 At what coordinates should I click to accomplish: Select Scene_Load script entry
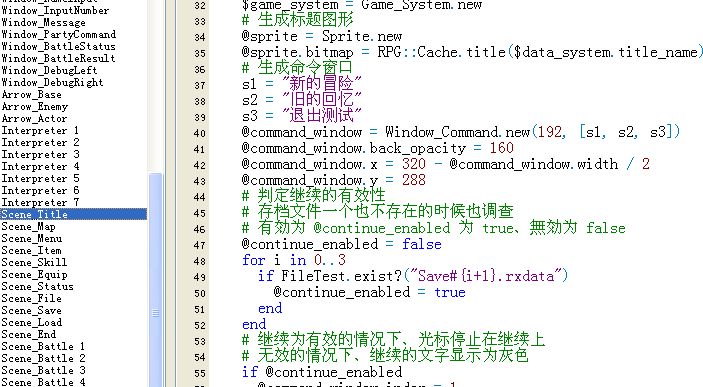tap(31, 322)
